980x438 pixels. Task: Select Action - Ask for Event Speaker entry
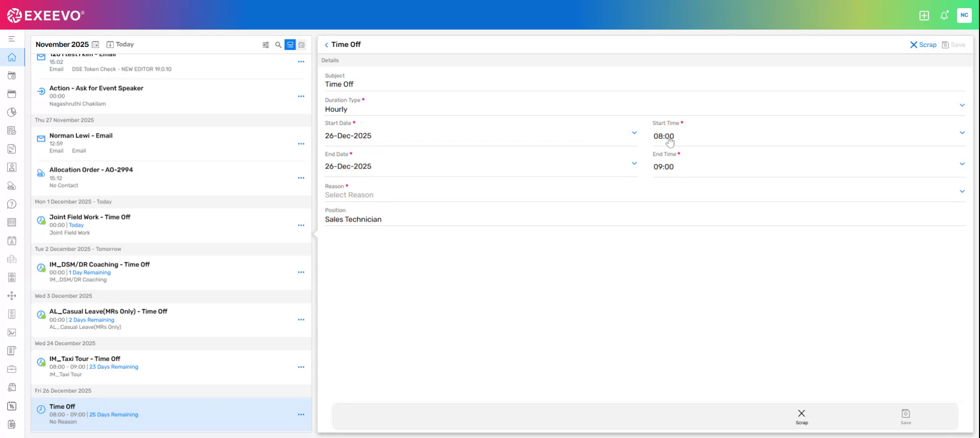coord(171,96)
